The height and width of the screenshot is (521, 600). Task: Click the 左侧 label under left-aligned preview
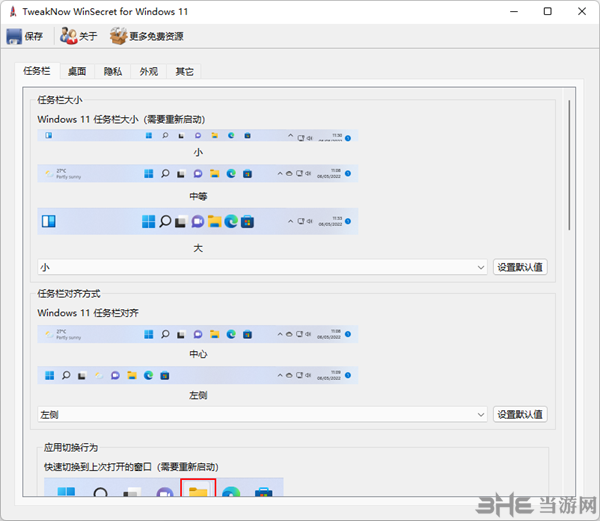coord(198,395)
